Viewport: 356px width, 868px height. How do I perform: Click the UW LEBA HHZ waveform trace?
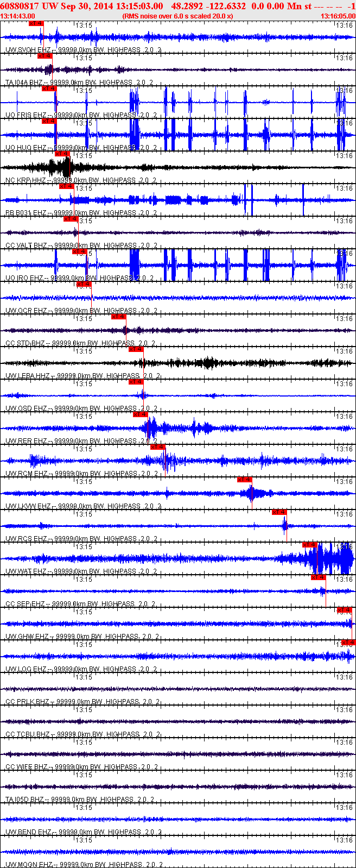[x=178, y=362]
